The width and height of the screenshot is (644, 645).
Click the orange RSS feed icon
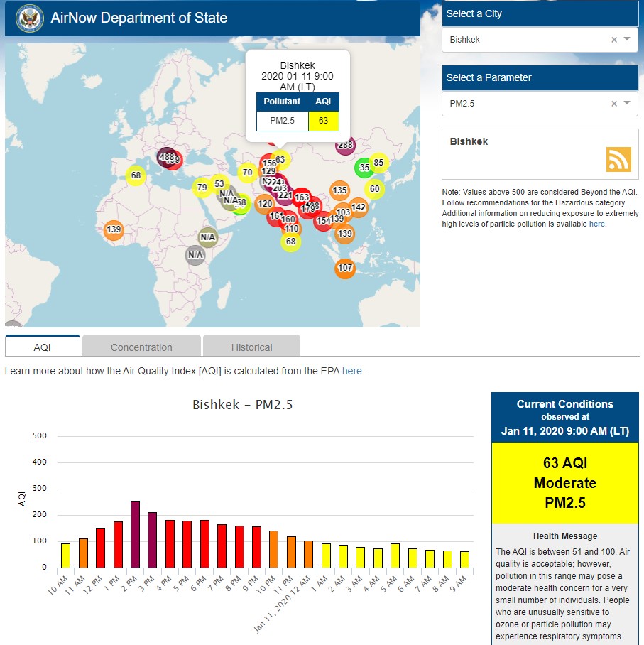tap(618, 159)
